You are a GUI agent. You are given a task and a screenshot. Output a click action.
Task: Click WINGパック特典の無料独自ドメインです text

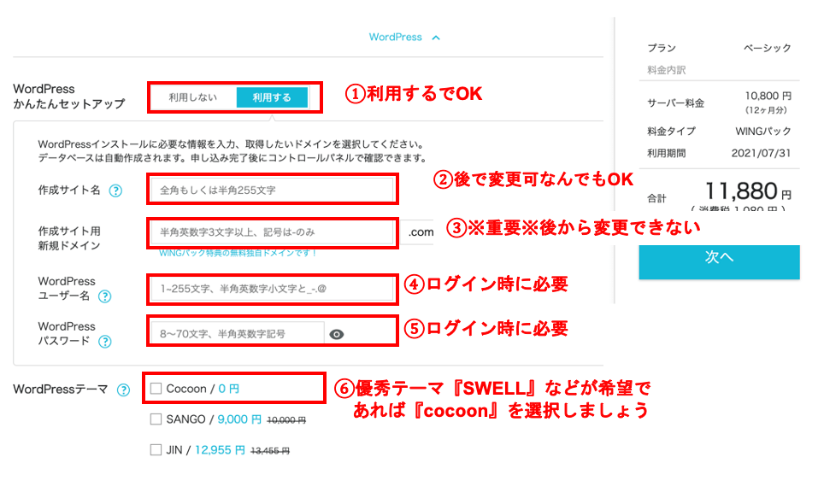(x=238, y=253)
